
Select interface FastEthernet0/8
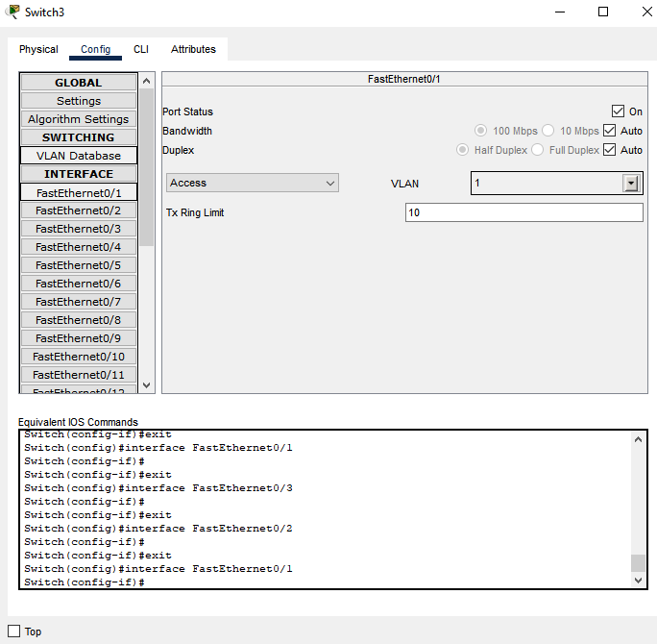pyautogui.click(x=79, y=320)
